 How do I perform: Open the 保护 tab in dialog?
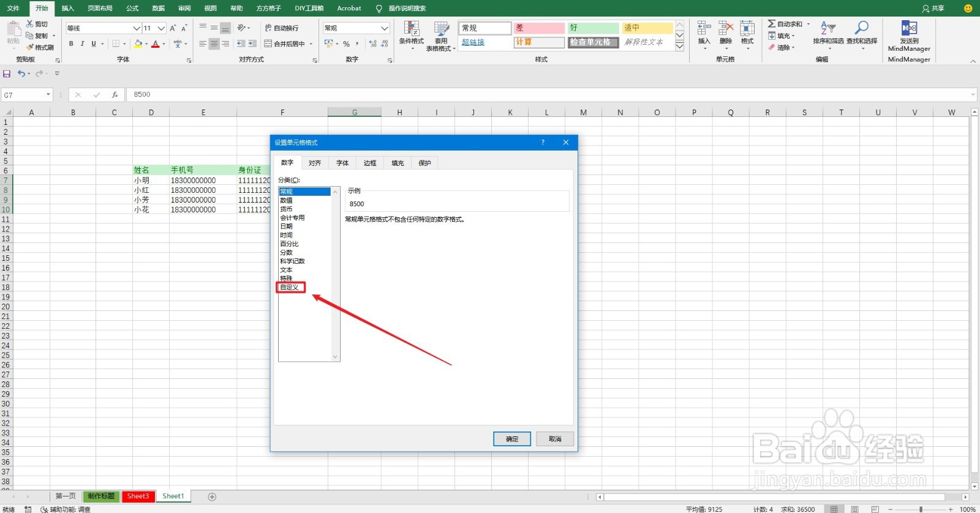425,163
